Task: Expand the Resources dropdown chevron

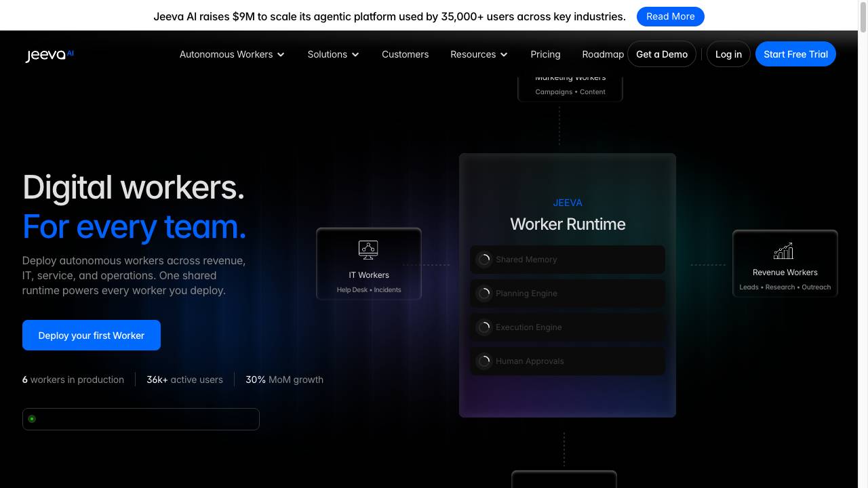Action: 504,55
